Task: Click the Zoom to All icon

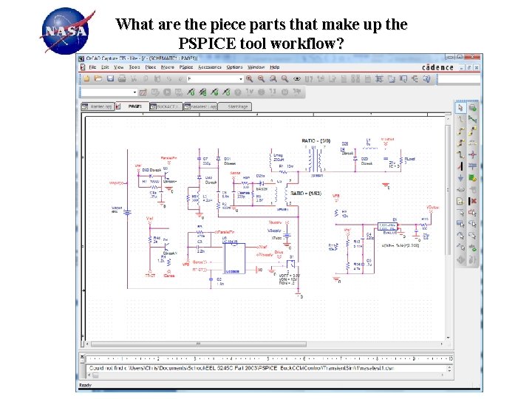Action: pos(285,79)
